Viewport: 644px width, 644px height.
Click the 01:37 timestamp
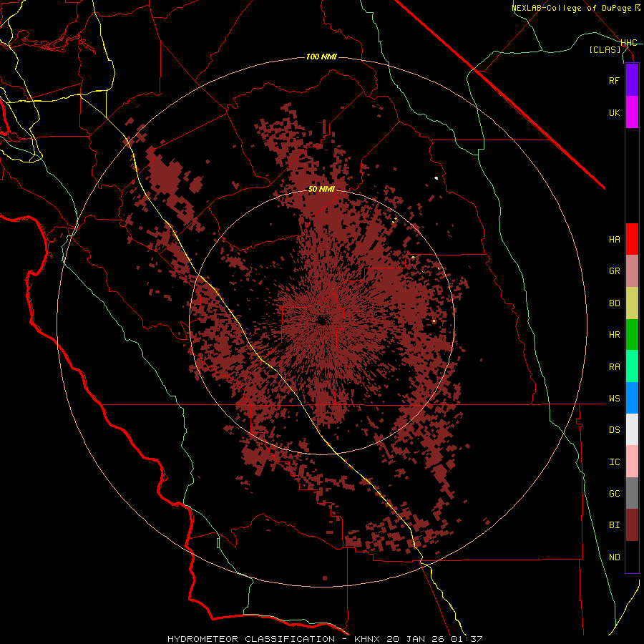[x=467, y=639]
